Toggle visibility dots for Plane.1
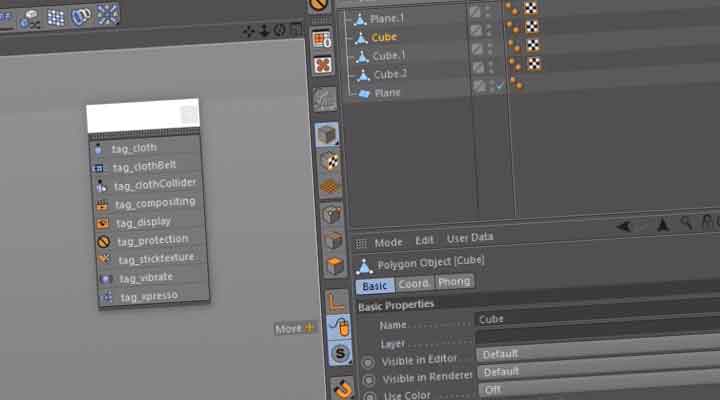This screenshot has width=720, height=400. click(x=488, y=11)
